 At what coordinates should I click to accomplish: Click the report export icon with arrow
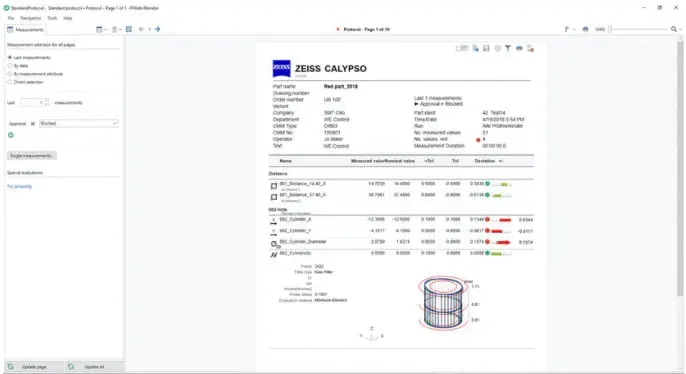click(x=476, y=48)
